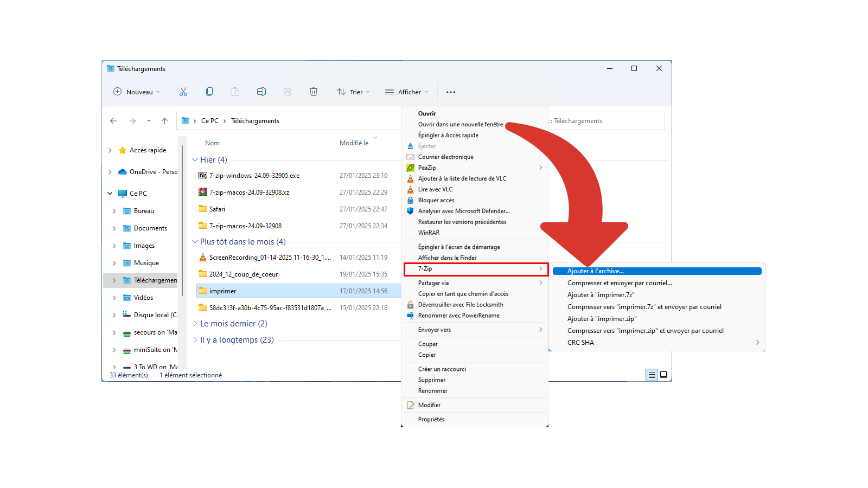The height and width of the screenshot is (488, 868).
Task: Click the Delete trash icon in toolbar
Action: (x=314, y=92)
